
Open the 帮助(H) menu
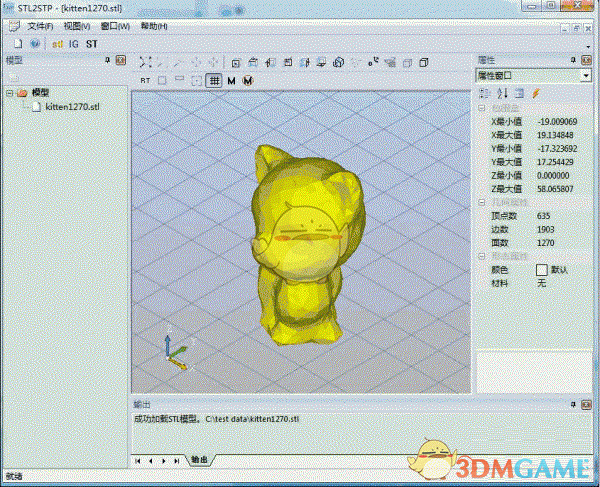click(x=155, y=26)
